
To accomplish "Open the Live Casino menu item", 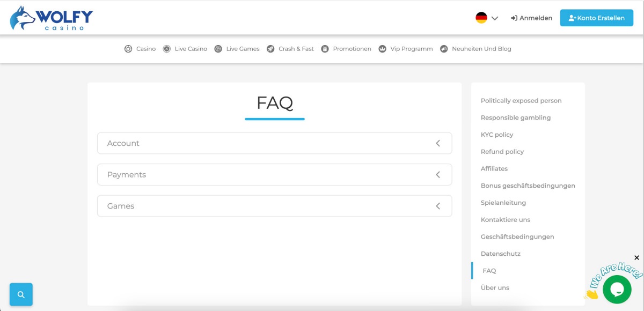I will (191, 49).
